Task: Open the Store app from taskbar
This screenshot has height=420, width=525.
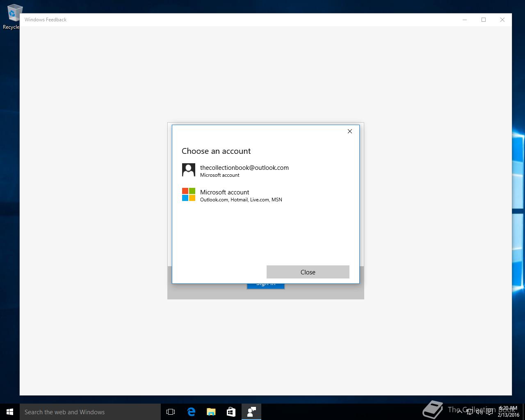Action: coord(231,412)
